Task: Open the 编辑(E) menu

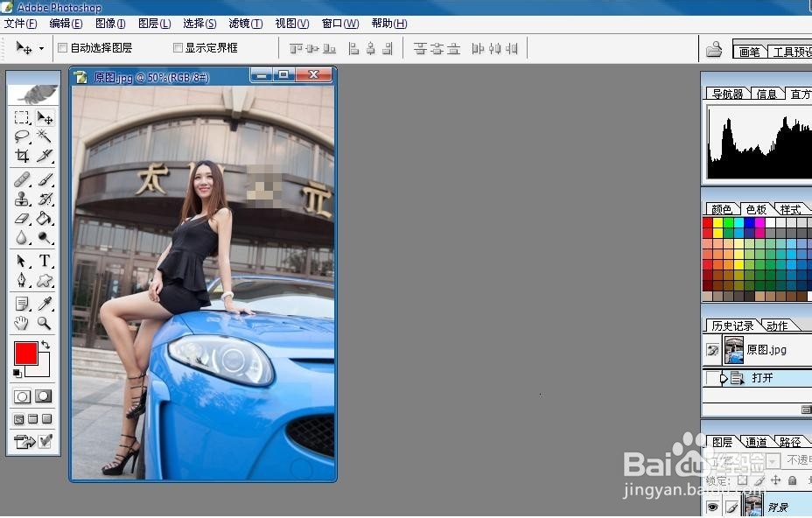Action: [x=66, y=24]
